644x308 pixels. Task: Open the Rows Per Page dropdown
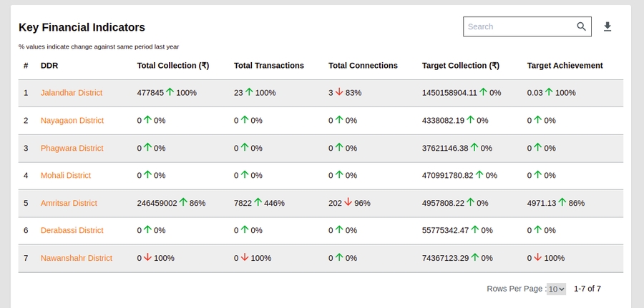pyautogui.click(x=556, y=289)
